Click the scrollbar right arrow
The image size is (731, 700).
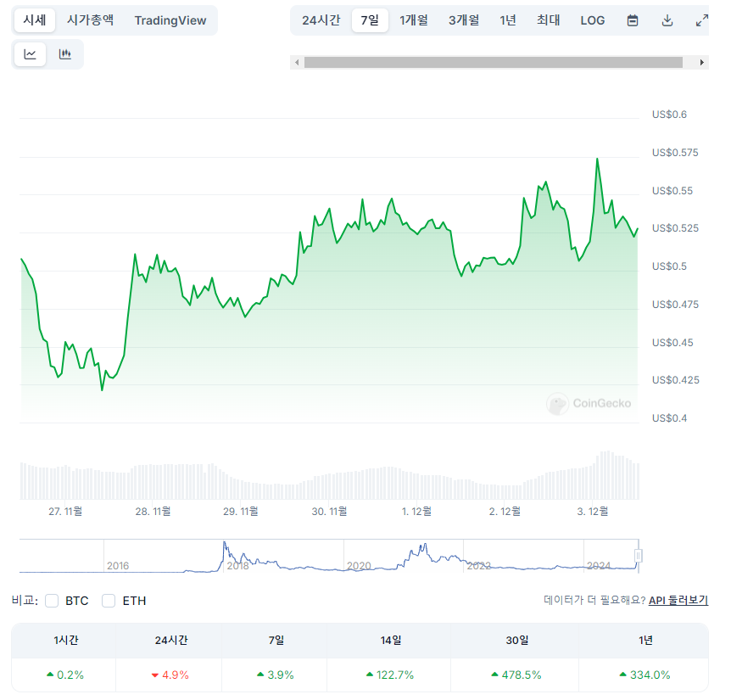pyautogui.click(x=701, y=63)
